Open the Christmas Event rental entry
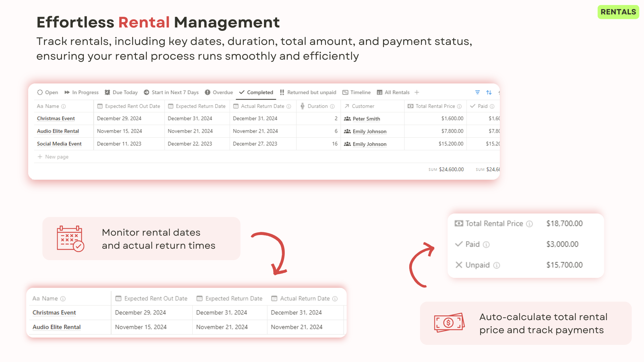This screenshot has width=644, height=362. tap(56, 118)
